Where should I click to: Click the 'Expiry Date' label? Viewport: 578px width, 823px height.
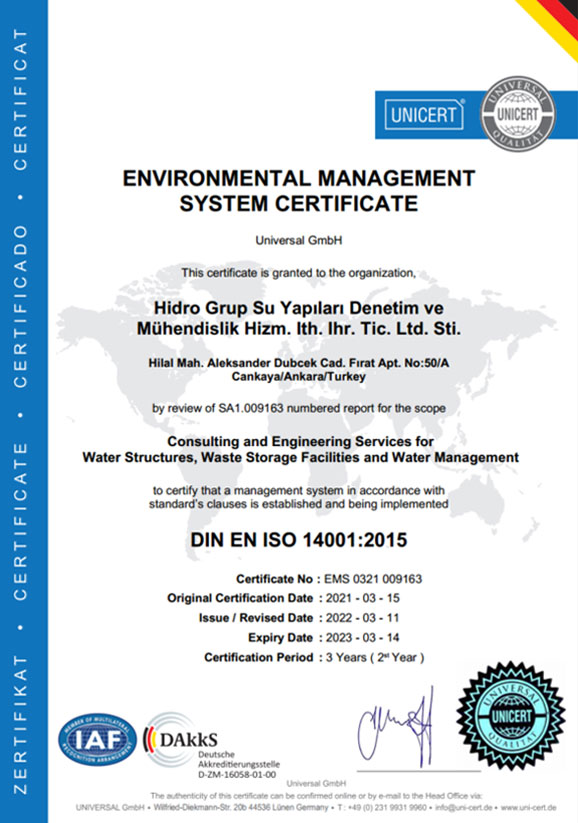coord(280,638)
